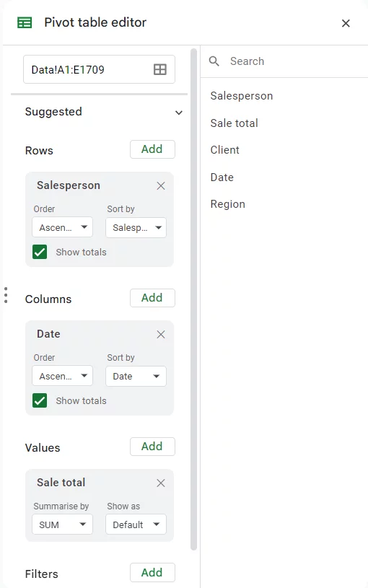Remove the Date column field

pyautogui.click(x=161, y=334)
